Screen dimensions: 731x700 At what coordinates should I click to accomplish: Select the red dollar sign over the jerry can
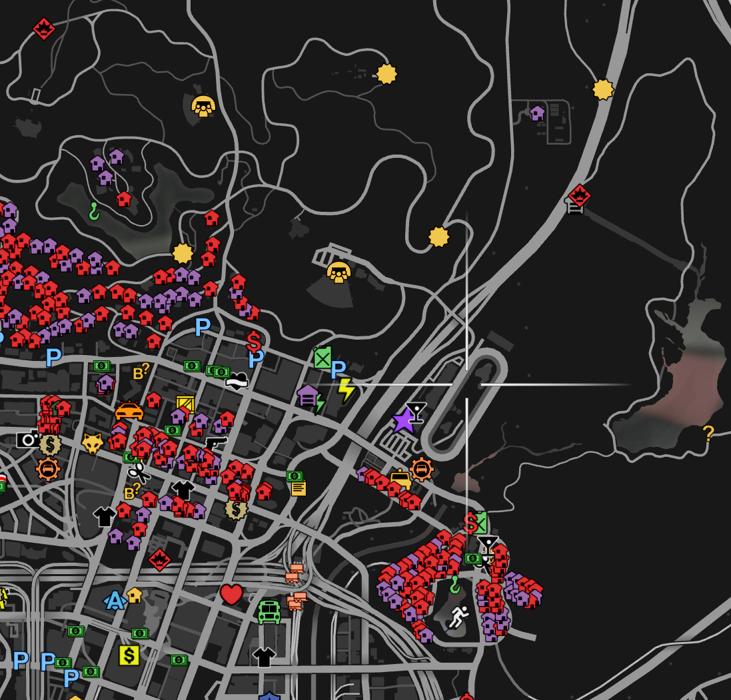471,523
